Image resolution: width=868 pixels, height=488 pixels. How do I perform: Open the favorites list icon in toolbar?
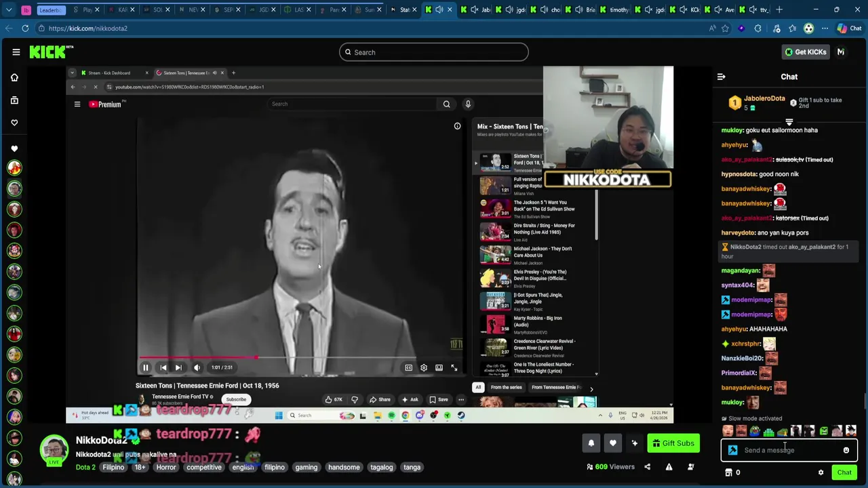pyautogui.click(x=792, y=28)
